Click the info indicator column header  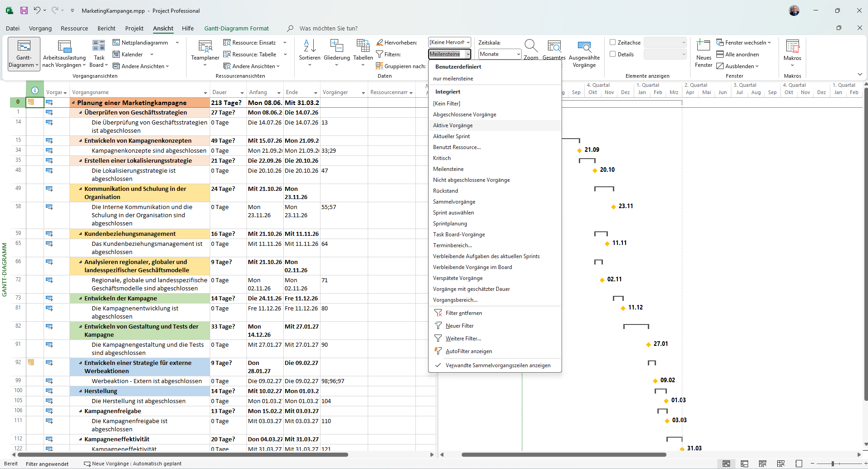pos(35,90)
